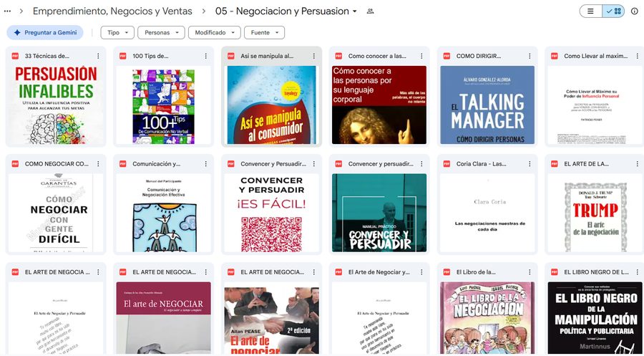Screen dimensions: 644x356
Task: Open the Fuente filter dropdown
Action: [x=265, y=32]
